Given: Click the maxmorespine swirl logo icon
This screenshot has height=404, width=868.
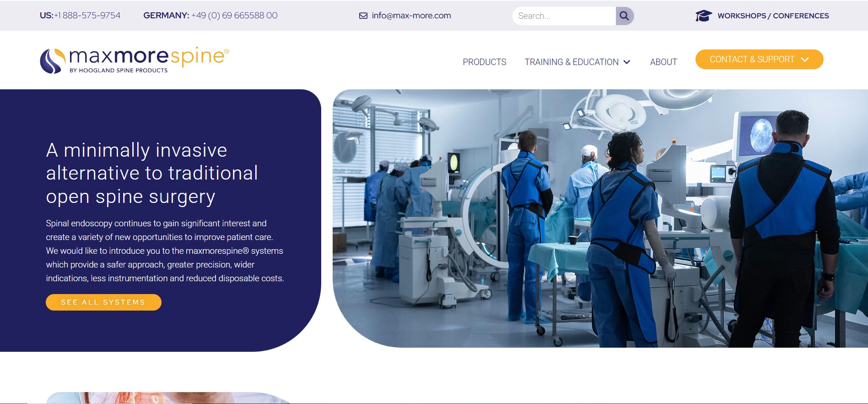Looking at the screenshot, I should click(52, 61).
